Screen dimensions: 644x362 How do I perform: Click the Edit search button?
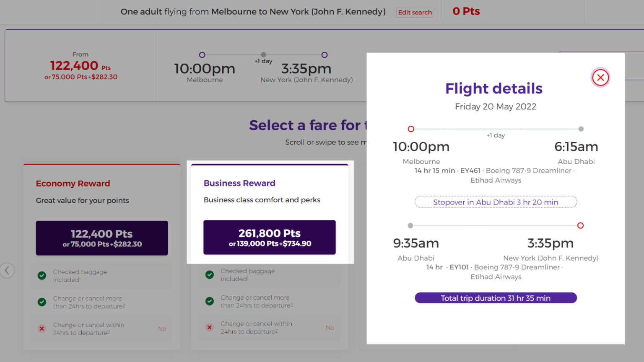click(x=415, y=12)
